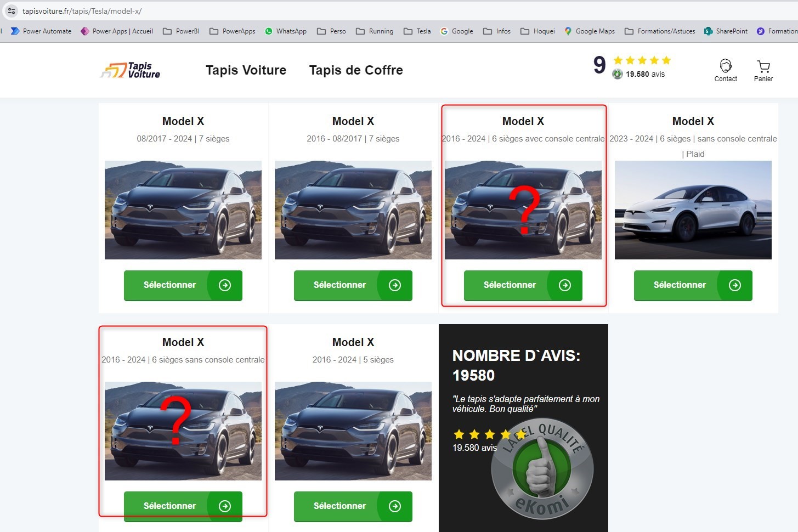This screenshot has height=532, width=798.
Task: Open the WhatsApp bookmark
Action: pyautogui.click(x=286, y=31)
